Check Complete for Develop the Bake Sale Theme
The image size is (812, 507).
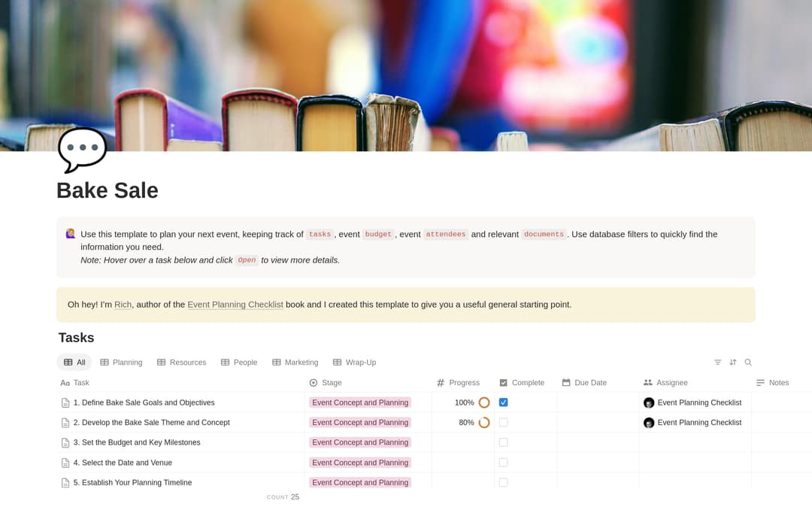[503, 423]
